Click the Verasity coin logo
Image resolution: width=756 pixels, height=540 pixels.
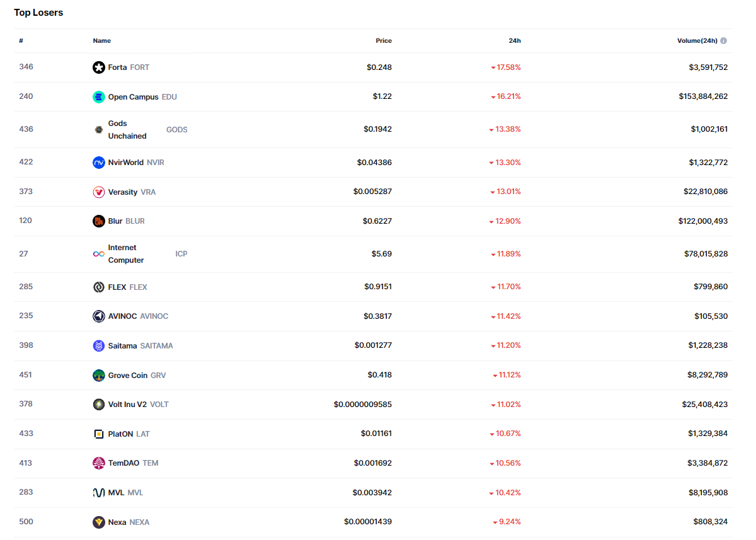tap(99, 192)
